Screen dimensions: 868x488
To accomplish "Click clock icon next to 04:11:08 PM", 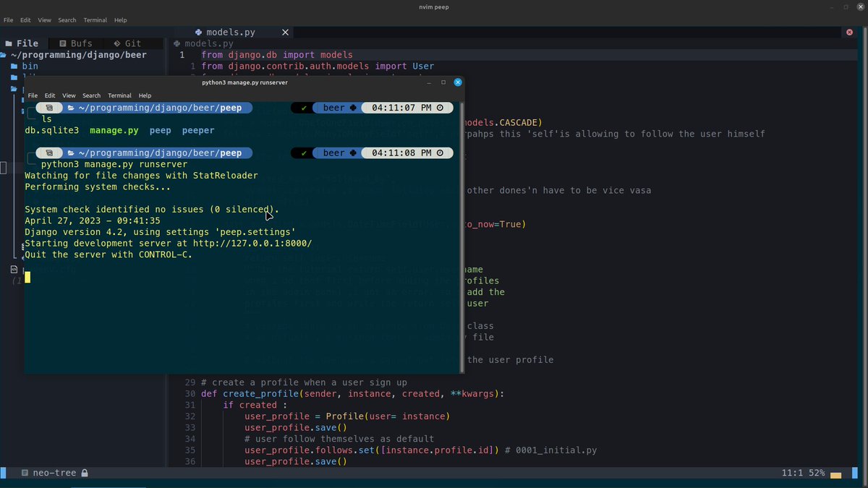I will pos(441,153).
